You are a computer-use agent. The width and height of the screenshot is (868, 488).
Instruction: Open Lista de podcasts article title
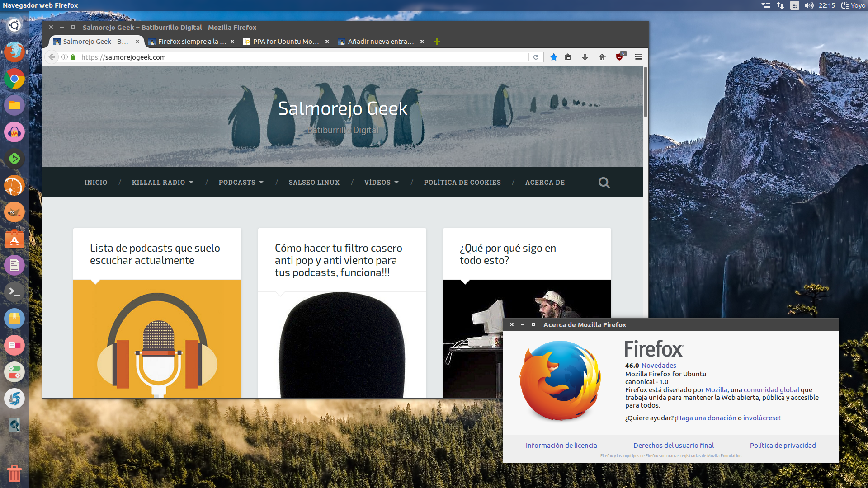tap(155, 254)
